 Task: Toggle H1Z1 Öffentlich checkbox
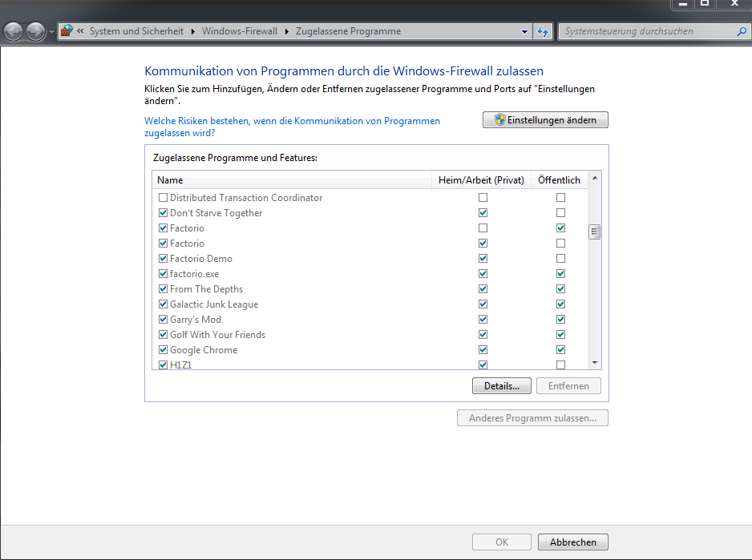[560, 365]
